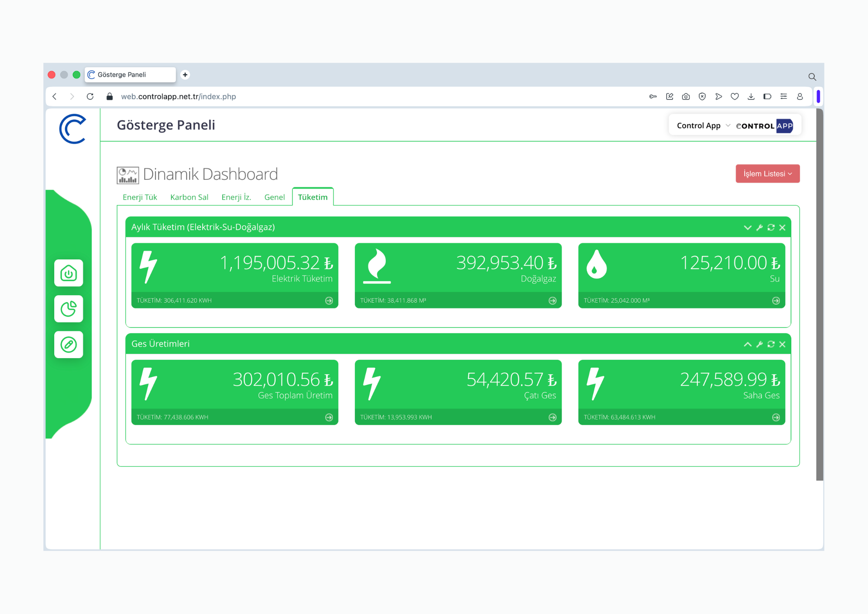Click the browser search magnifier icon
The image size is (868, 614).
[812, 77]
